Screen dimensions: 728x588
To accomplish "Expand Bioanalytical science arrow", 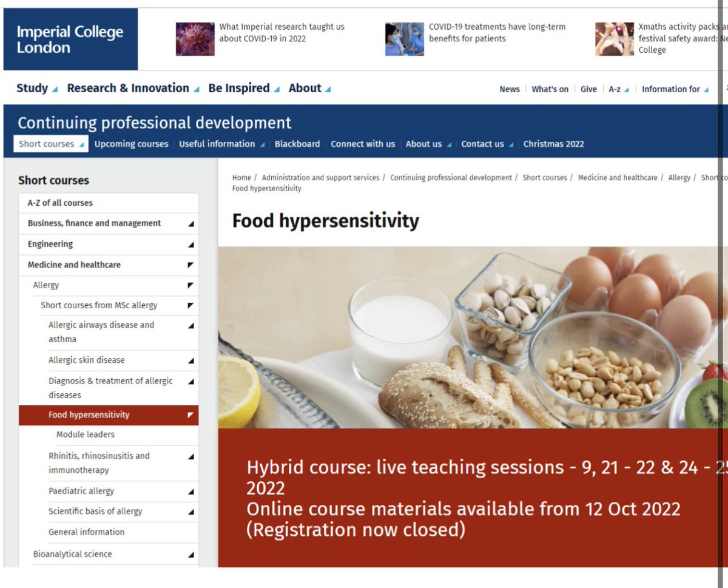I will point(190,555).
